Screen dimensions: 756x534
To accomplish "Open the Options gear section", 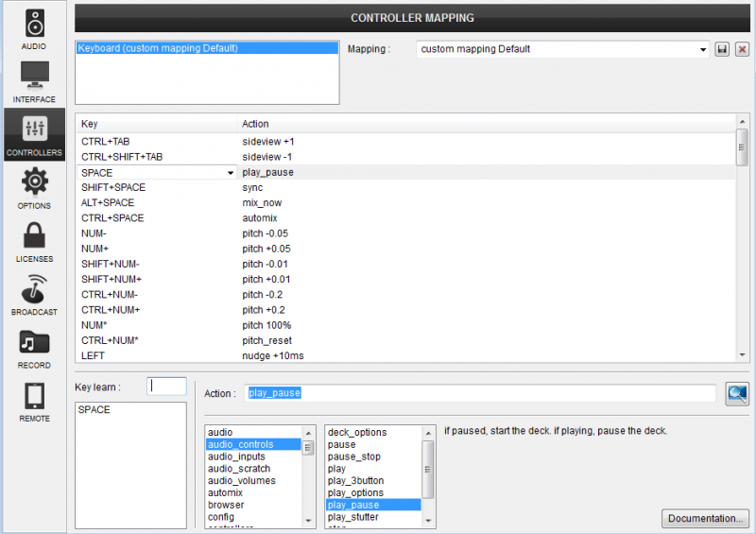I will tap(34, 187).
